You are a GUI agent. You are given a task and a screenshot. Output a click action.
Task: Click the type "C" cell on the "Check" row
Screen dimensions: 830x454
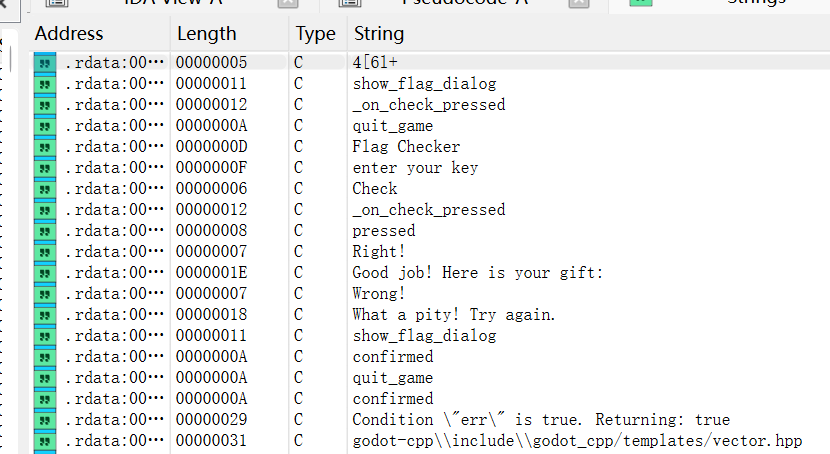[299, 188]
